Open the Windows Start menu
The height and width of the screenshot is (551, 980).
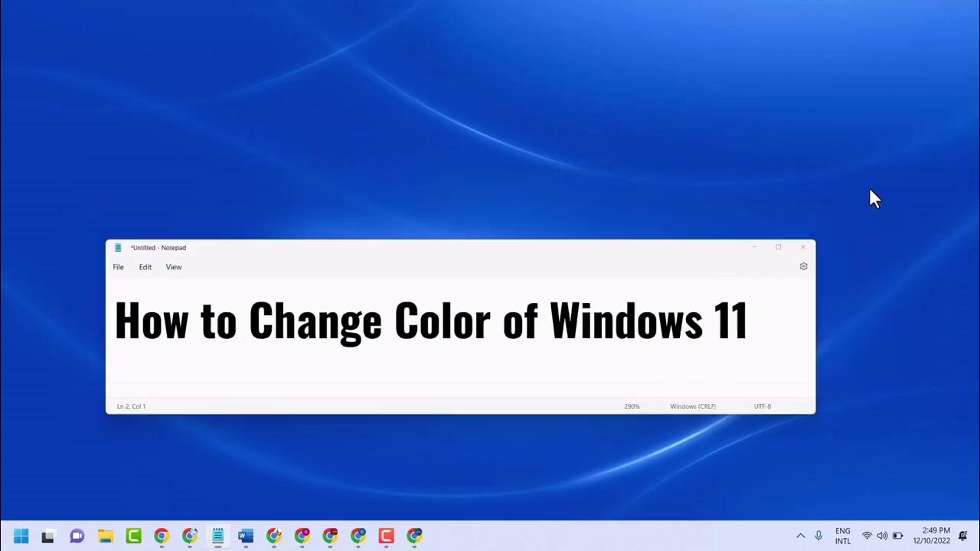pos(21,536)
